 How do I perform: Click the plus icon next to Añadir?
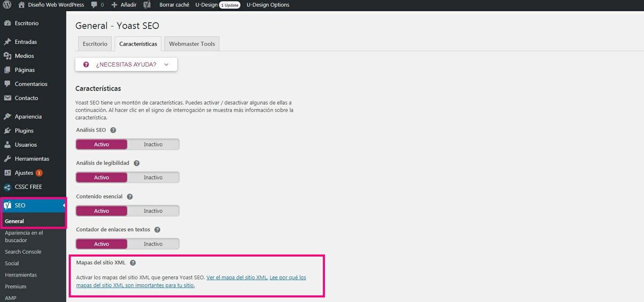(x=114, y=5)
